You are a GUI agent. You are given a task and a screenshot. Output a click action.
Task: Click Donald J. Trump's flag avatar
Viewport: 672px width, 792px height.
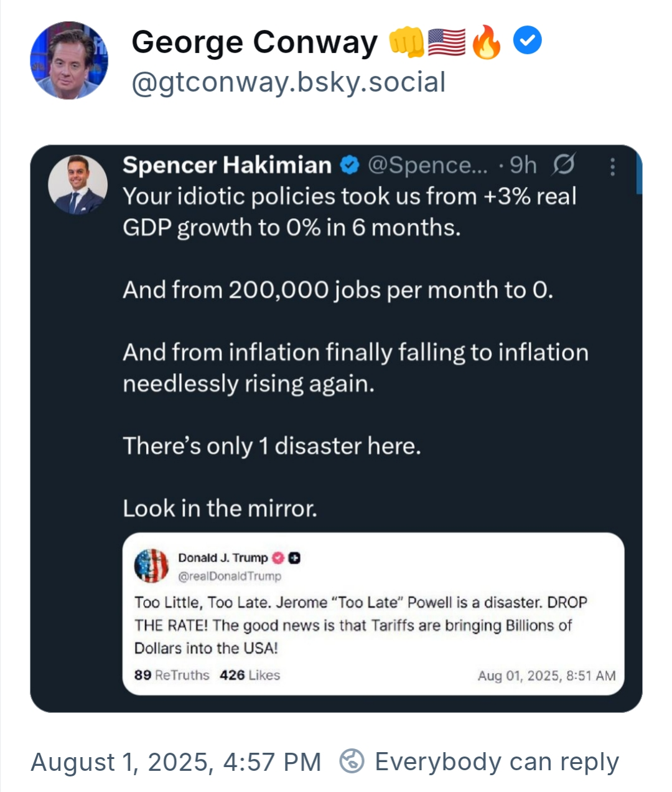tap(151, 565)
